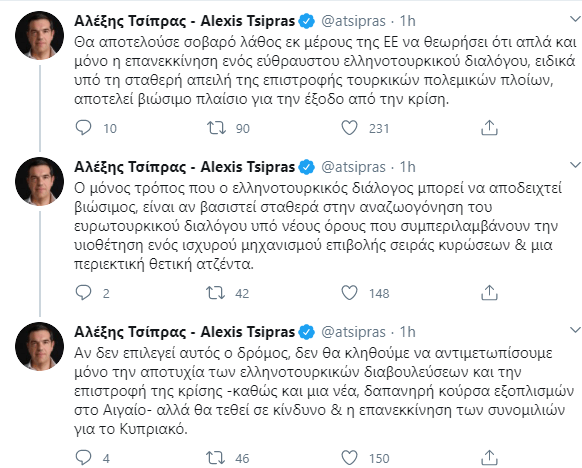Viewport: 582px width, 468px height.
Task: Open Alexis Tsipras profile name on first tweet
Action: point(184,21)
